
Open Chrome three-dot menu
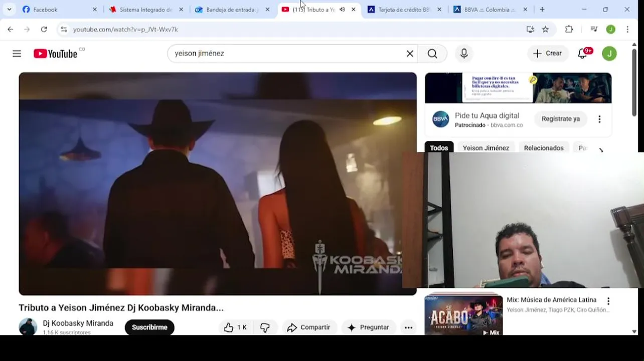[x=627, y=30]
